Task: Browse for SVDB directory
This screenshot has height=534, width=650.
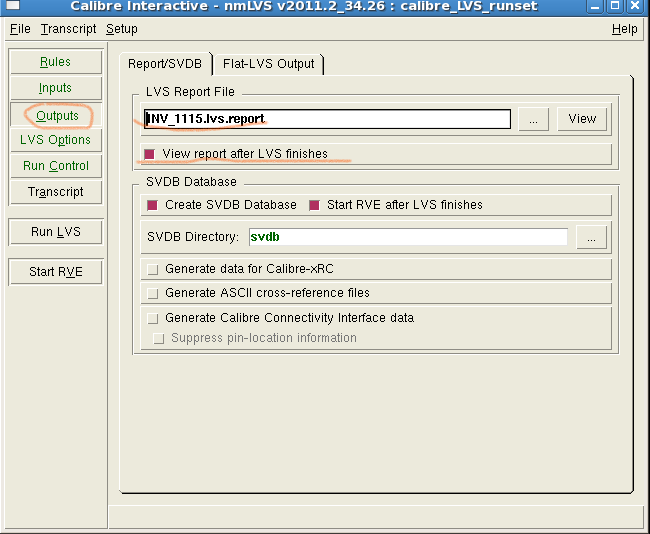Action: 592,238
